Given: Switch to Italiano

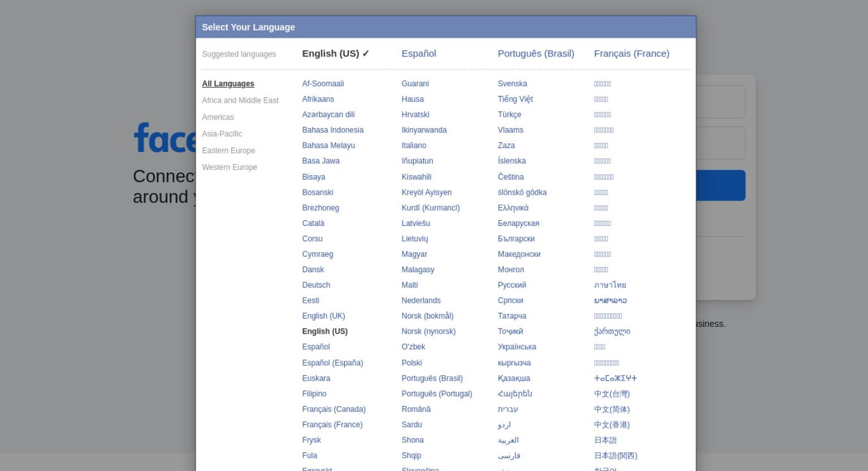Looking at the screenshot, I should 414,145.
